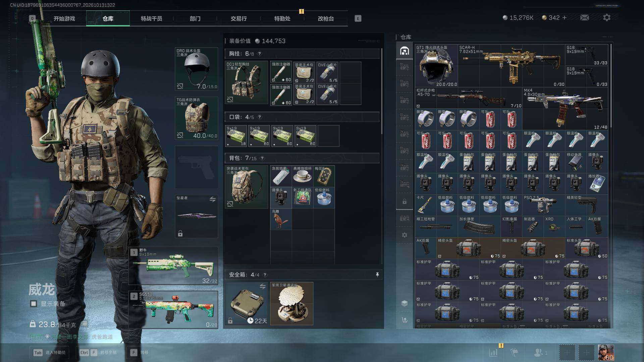This screenshot has width=644, height=362.
Task: Pin the safe box with the pin icon
Action: click(x=377, y=275)
